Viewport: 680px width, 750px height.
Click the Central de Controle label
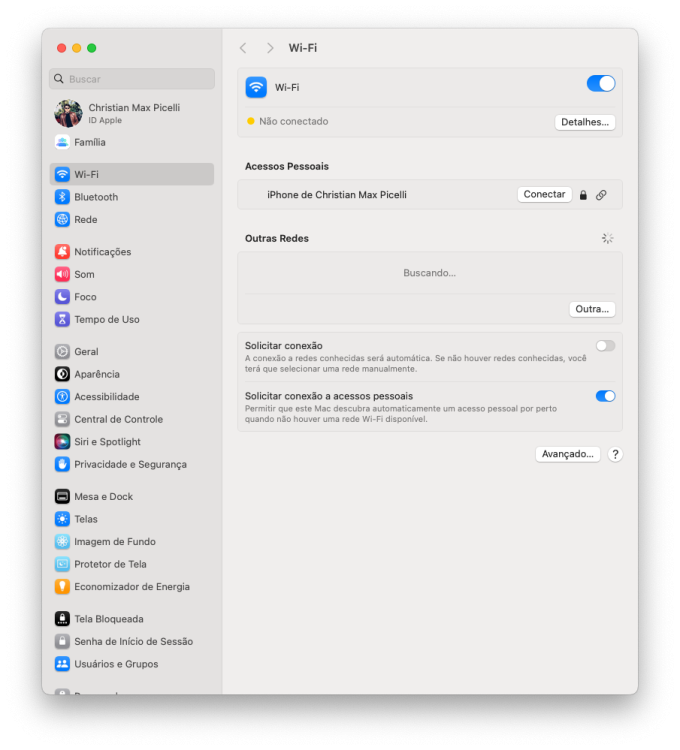[x=119, y=419]
